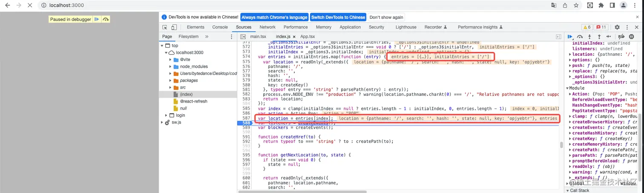Open the Memory tab

(x=324, y=27)
